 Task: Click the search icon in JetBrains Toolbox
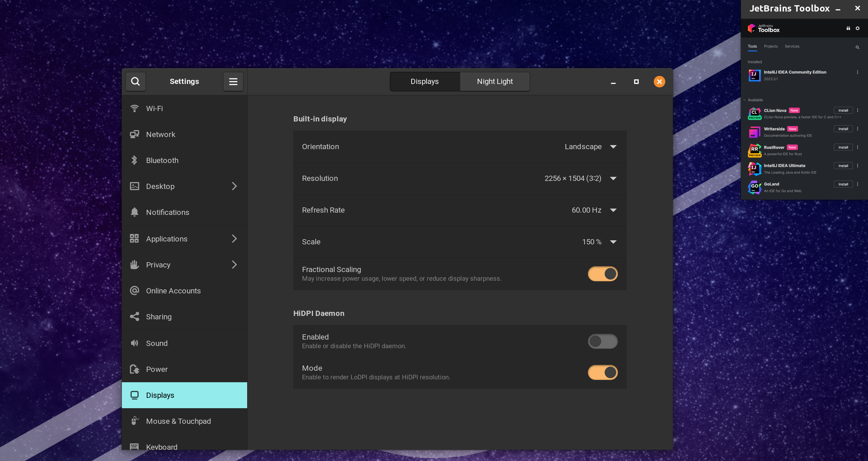[x=857, y=48]
